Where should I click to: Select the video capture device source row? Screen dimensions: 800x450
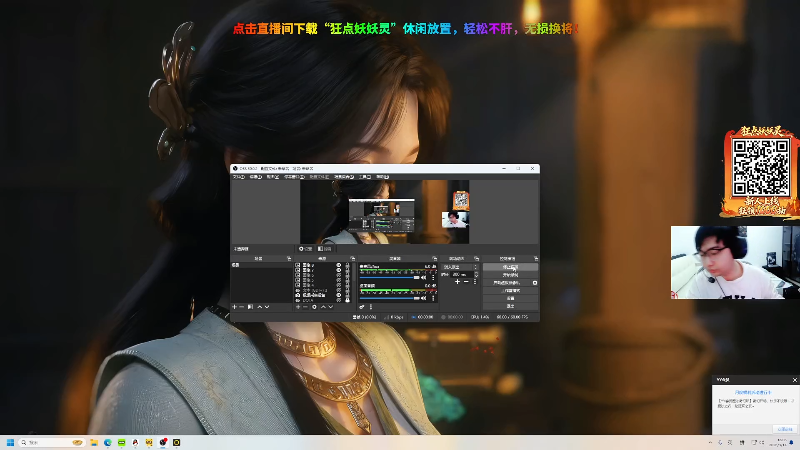(323, 295)
